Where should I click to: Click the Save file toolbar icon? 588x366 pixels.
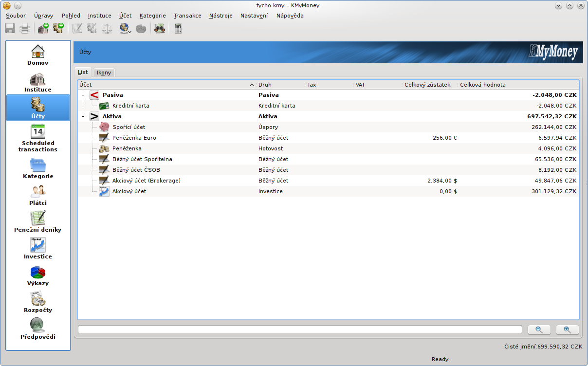click(x=10, y=28)
